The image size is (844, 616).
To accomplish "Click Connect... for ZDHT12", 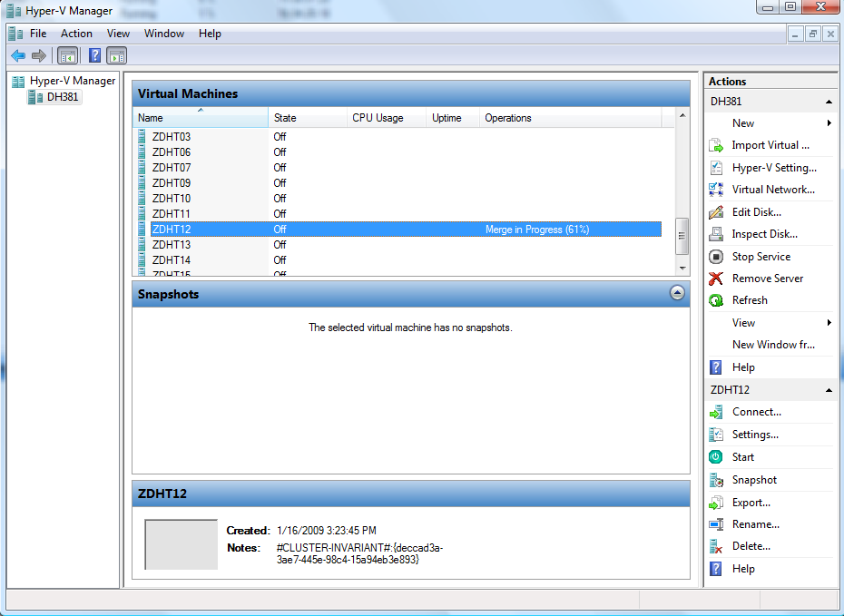I will [x=756, y=412].
